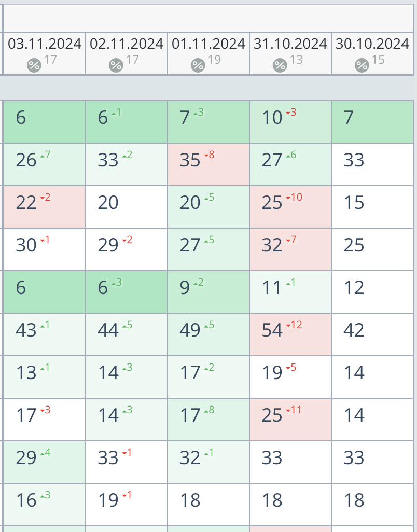
Task: Click the cell 26 with +7 change
Action: point(45,164)
